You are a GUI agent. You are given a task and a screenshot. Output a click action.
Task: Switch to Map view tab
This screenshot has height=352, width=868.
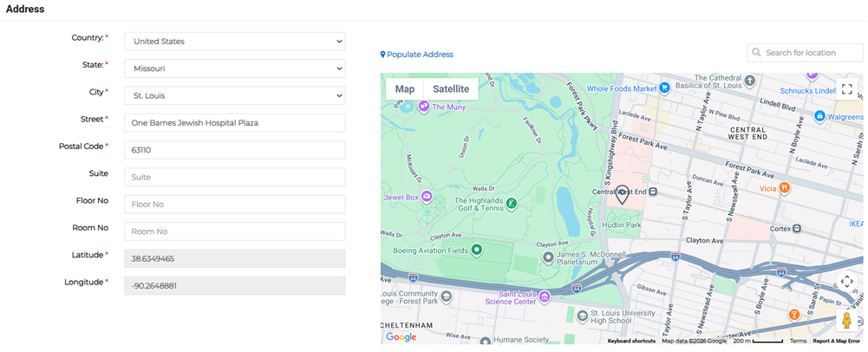point(405,89)
